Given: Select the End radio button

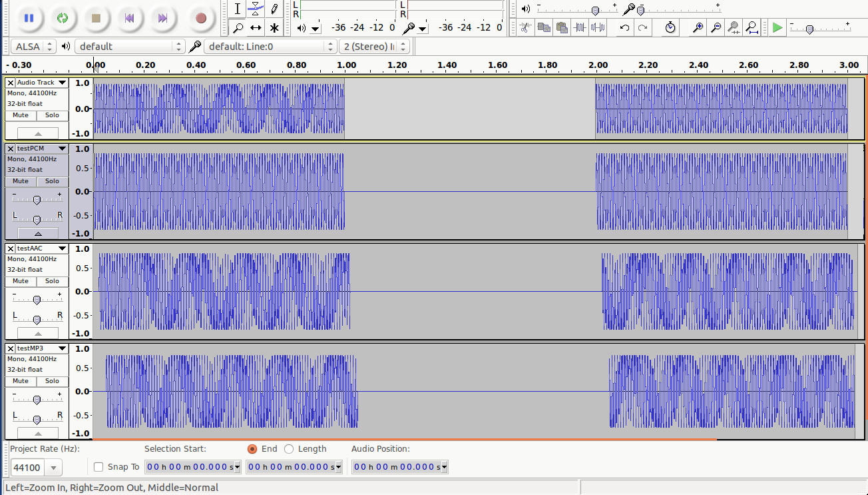Looking at the screenshot, I should click(x=252, y=449).
